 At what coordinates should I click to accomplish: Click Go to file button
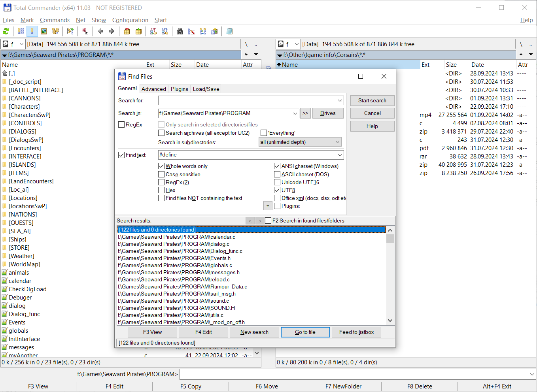coord(305,332)
